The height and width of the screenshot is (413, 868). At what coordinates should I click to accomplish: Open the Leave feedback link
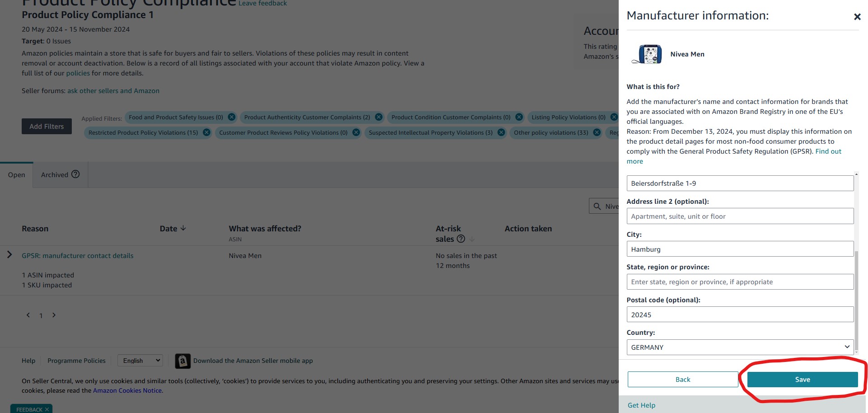[262, 4]
